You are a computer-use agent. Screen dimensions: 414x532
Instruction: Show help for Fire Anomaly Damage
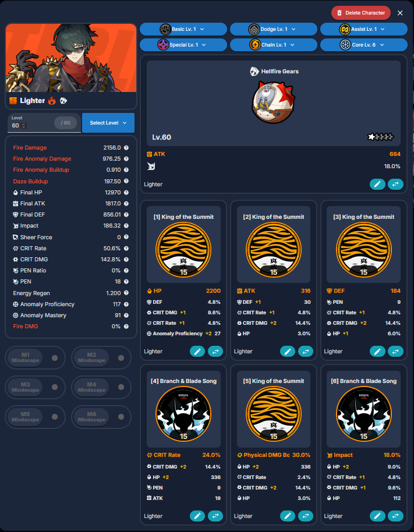tap(126, 159)
